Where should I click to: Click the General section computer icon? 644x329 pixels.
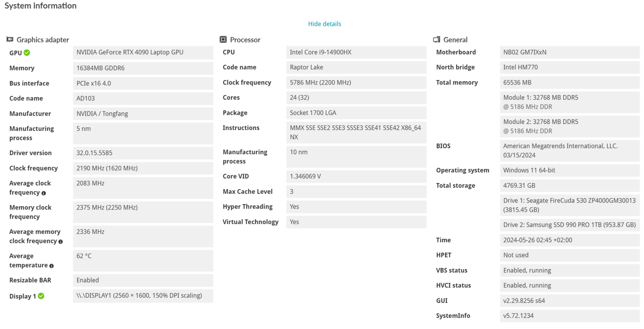pos(436,39)
